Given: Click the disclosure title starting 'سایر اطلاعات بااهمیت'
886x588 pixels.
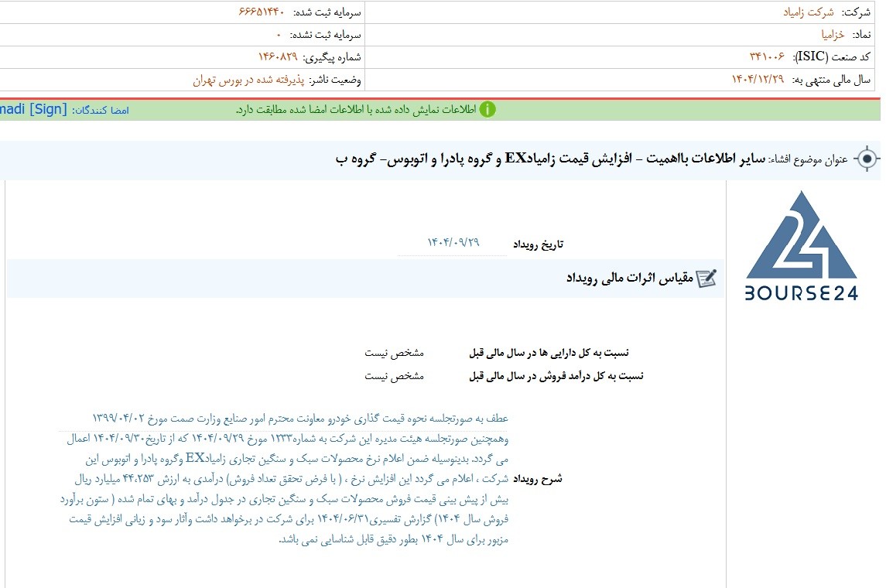Looking at the screenshot, I should (x=550, y=159).
